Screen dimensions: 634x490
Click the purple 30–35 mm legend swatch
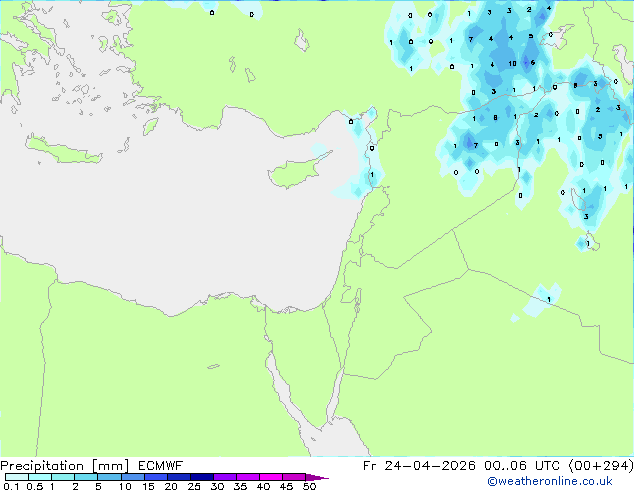224,477
